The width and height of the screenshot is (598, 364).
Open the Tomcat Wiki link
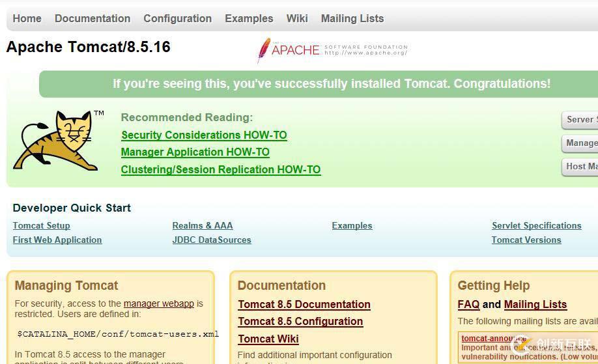click(268, 339)
